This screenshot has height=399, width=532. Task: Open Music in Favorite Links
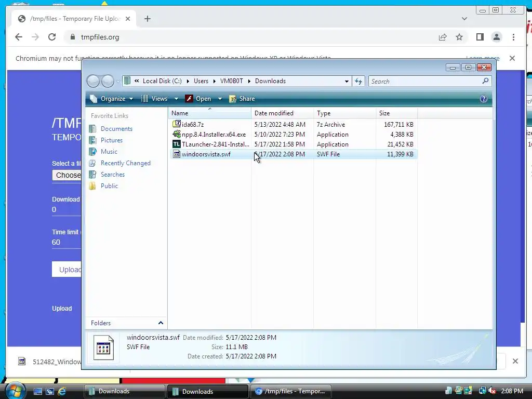pyautogui.click(x=109, y=152)
